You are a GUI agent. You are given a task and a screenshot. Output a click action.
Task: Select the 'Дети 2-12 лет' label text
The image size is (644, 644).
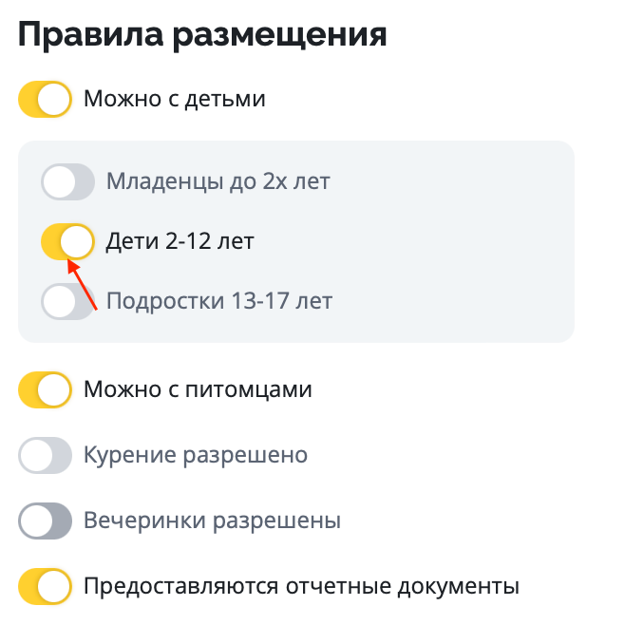(180, 241)
